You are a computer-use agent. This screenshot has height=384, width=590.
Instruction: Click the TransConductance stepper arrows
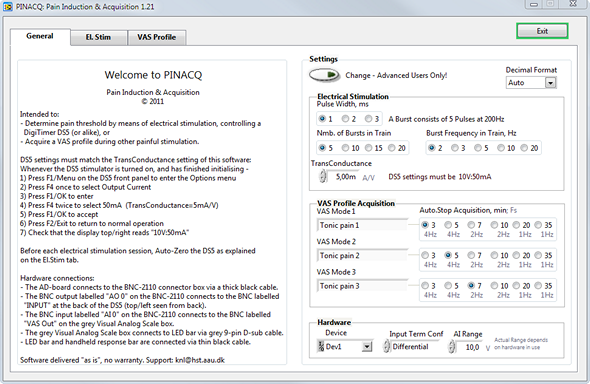click(x=323, y=176)
